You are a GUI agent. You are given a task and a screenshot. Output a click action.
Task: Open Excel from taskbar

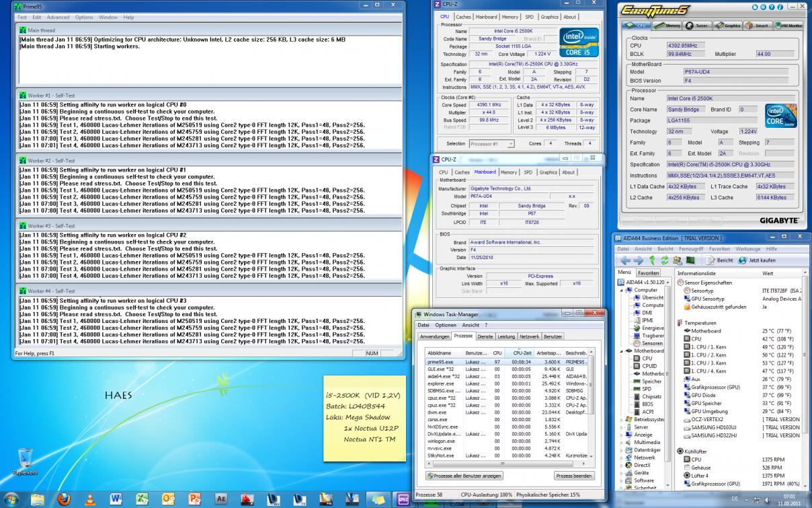(x=143, y=499)
